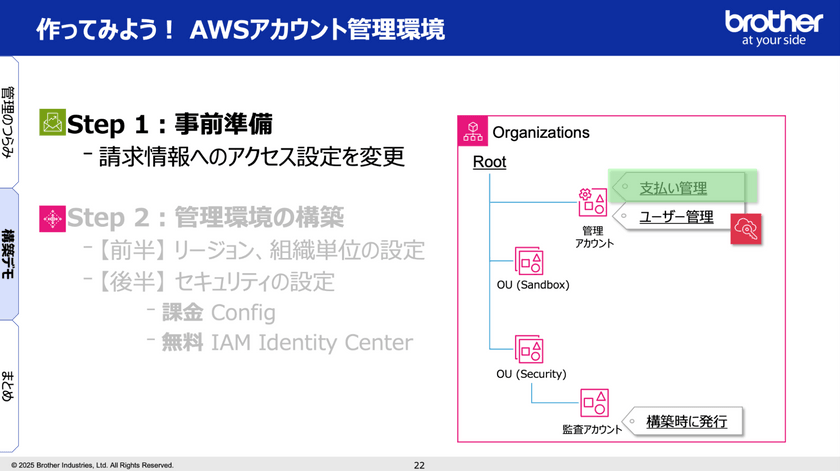Click the slide page number 22
Image resolution: width=840 pixels, height=471 pixels.
tap(419, 465)
